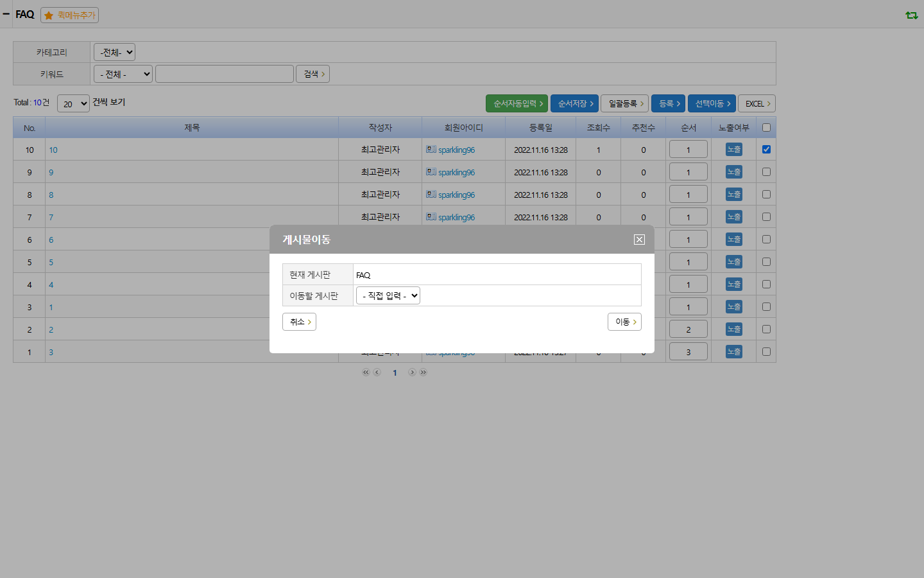Click the order input showing 2
Screen dimensions: 924x578
click(x=689, y=329)
